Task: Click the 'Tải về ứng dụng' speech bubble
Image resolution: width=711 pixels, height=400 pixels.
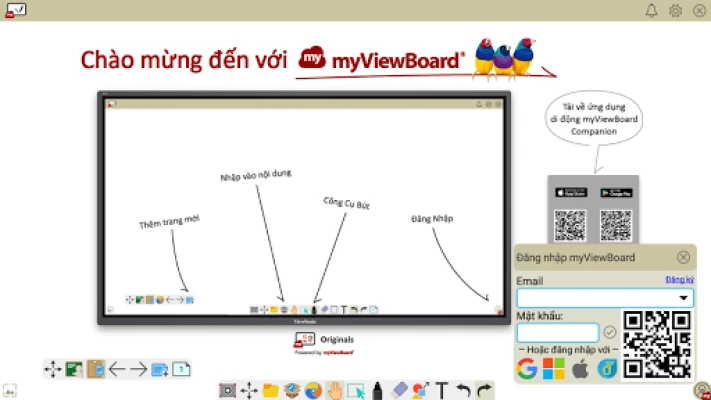Action: (594, 119)
